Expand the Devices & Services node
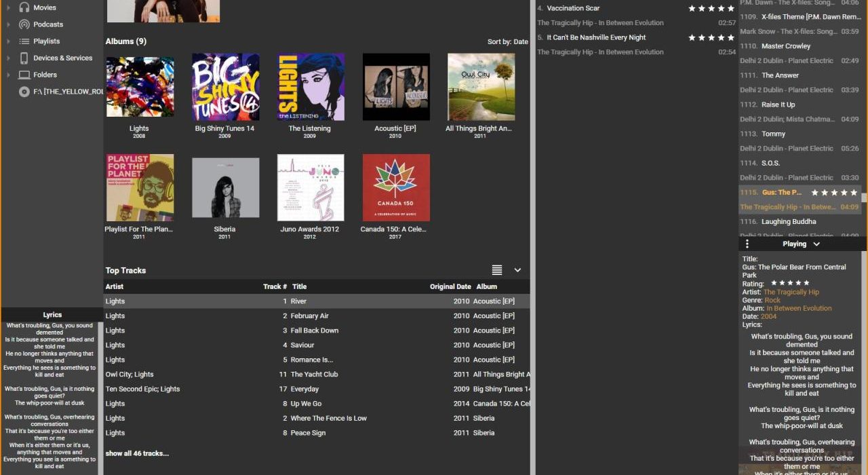The image size is (868, 475). pyautogui.click(x=8, y=58)
